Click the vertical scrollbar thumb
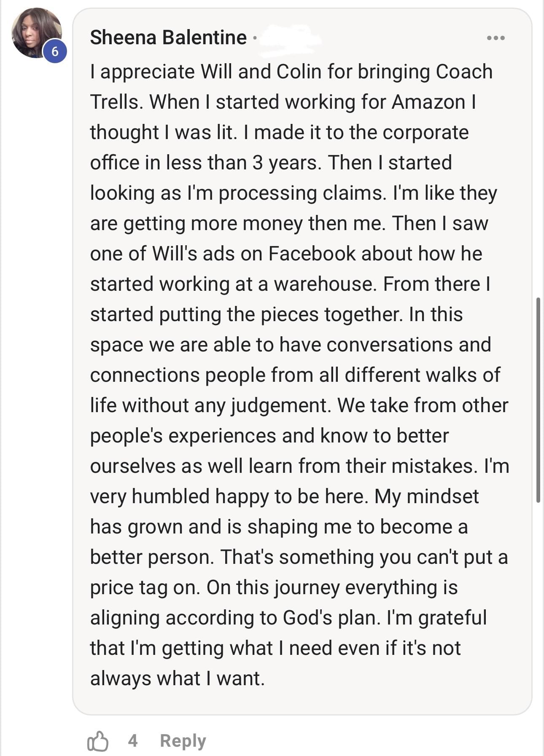Screen dimensions: 544x756 click(538, 399)
